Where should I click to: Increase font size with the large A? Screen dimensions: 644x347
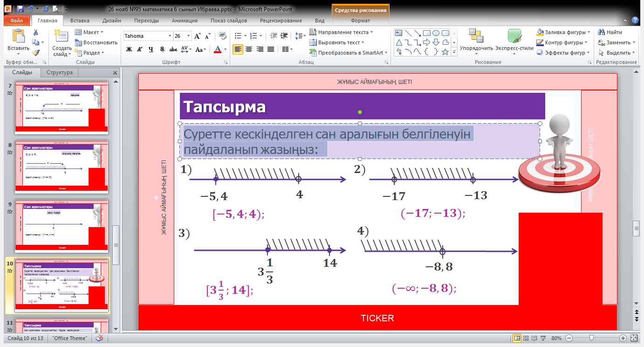197,36
